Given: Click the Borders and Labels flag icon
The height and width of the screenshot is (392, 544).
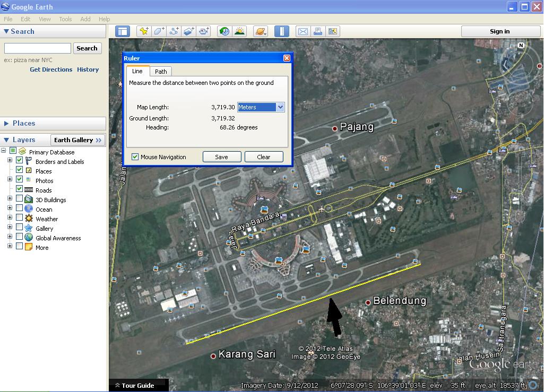Looking at the screenshot, I should click(29, 161).
